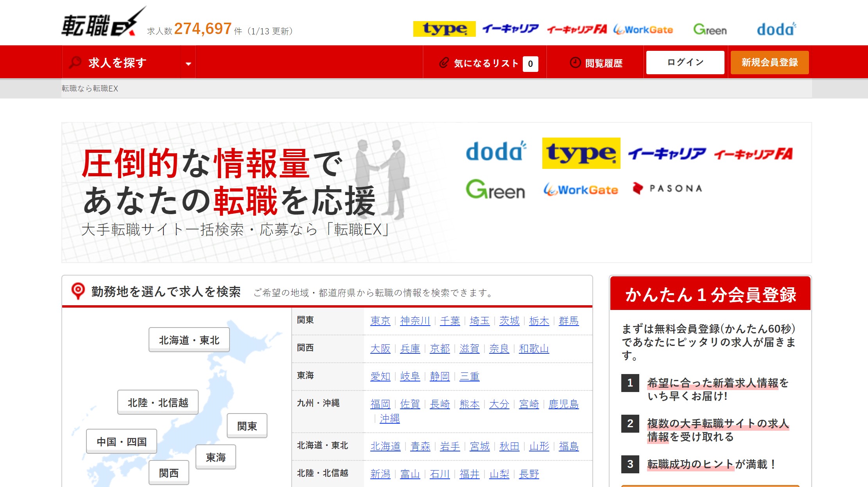Click the イーキャリアFA header logo

(x=577, y=29)
